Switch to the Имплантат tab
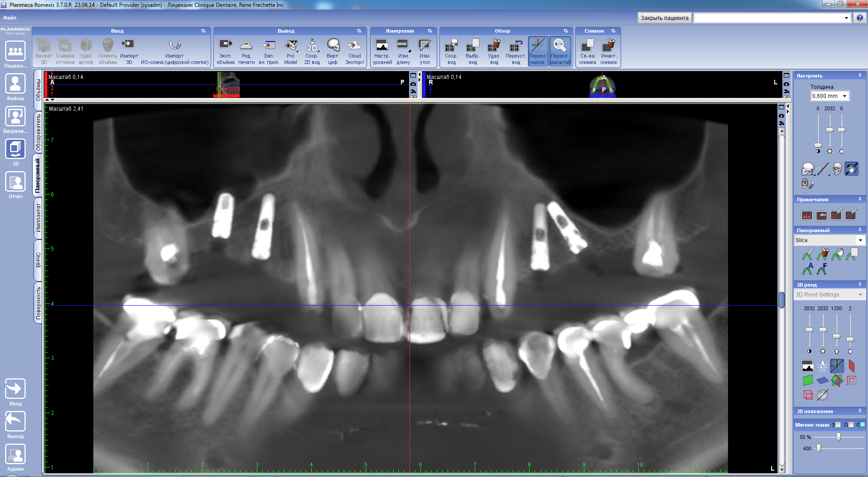Viewport: 868px width, 477px height. (39, 218)
